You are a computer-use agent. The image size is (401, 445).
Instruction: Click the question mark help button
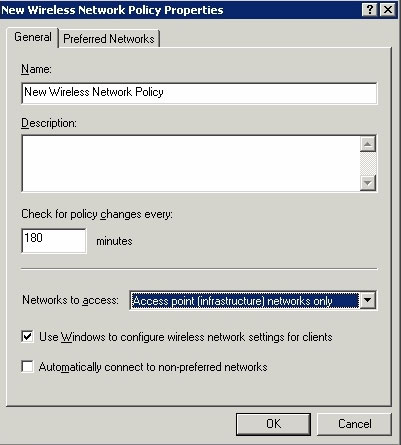point(370,10)
